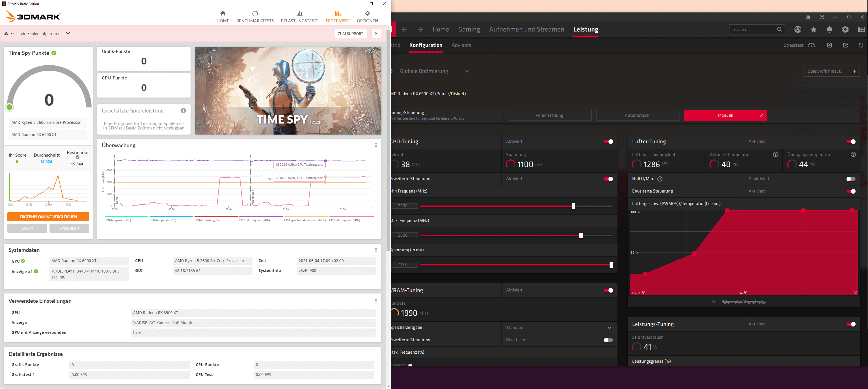868x389 pixels.
Task: Open Speicherzeitgabe Standard dropdown
Action: click(x=609, y=328)
